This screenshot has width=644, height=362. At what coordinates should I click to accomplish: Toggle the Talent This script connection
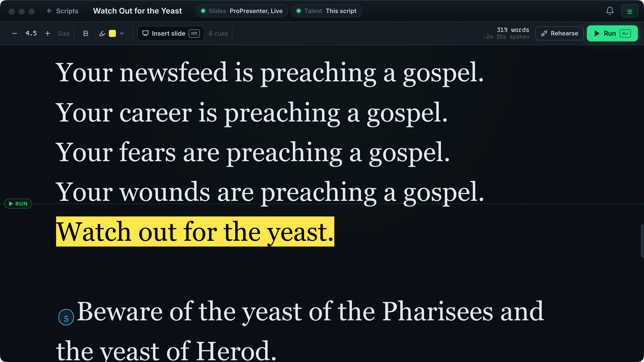tap(327, 11)
